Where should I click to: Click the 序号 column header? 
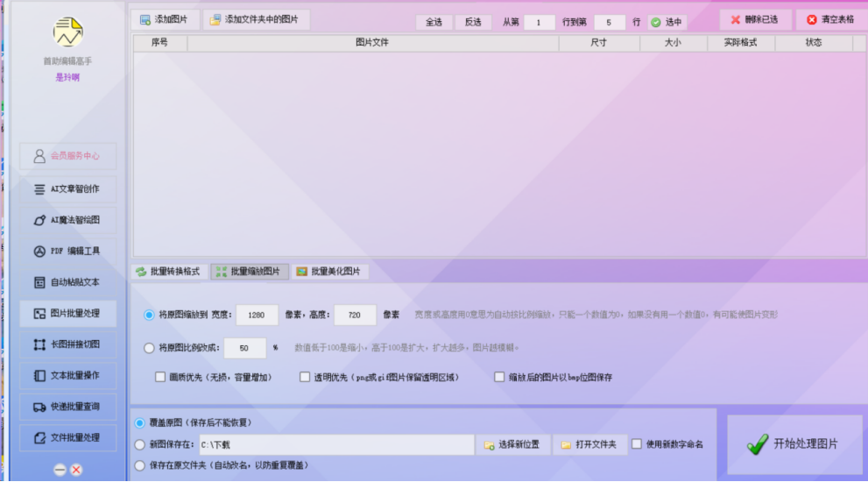pos(160,43)
